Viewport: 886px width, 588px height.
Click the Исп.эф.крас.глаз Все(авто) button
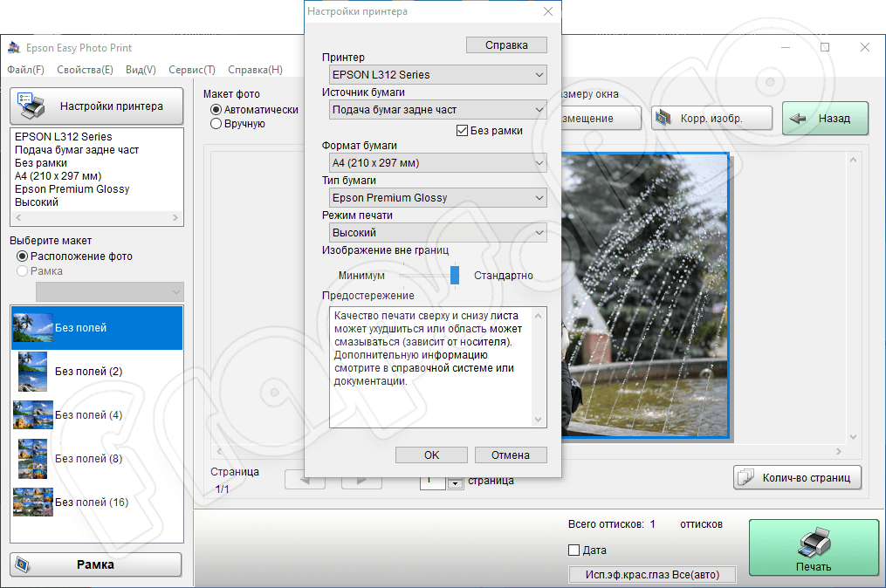(652, 574)
